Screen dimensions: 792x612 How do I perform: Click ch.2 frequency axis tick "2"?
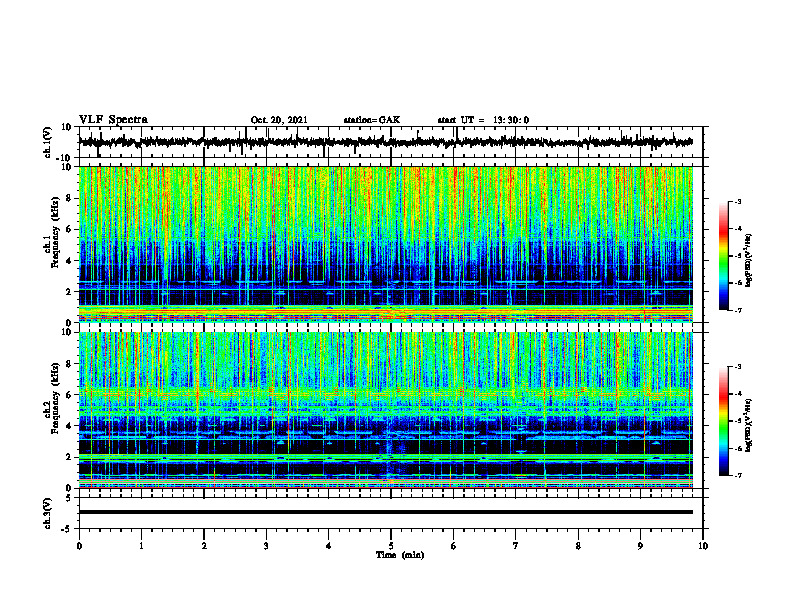pos(69,457)
